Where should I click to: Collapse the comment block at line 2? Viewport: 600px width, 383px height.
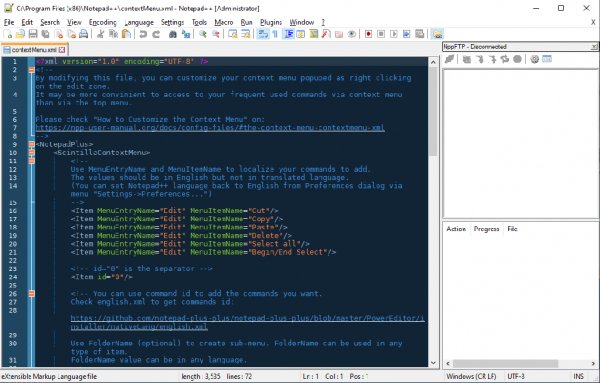[x=31, y=70]
